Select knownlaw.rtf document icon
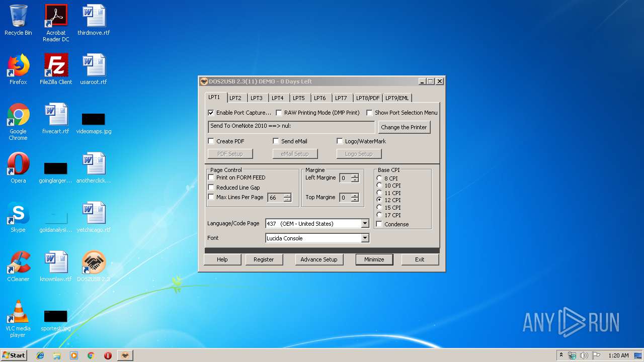 click(56, 266)
